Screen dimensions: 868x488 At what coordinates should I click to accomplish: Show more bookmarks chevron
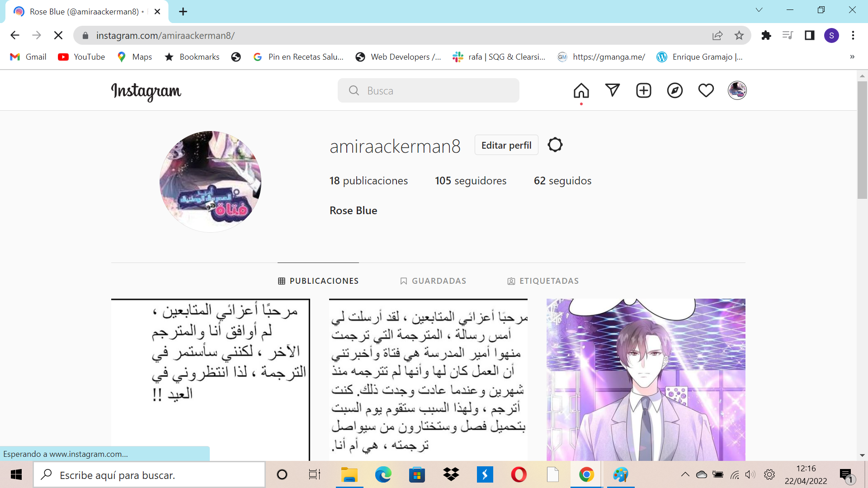tap(852, 57)
